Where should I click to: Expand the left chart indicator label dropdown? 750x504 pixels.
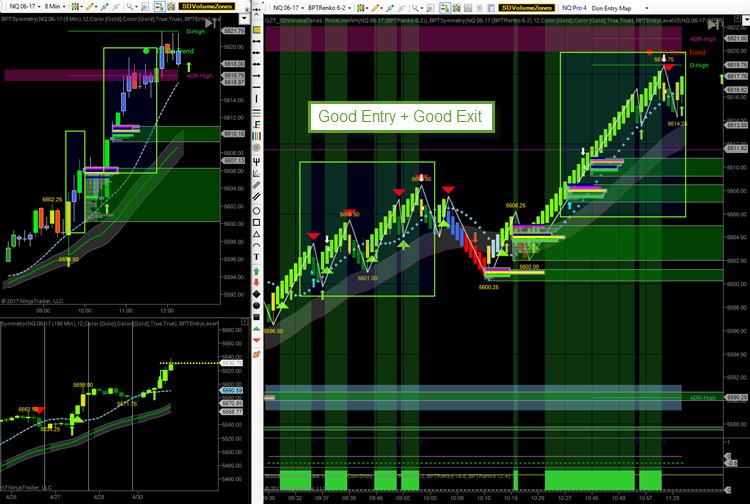(x=244, y=19)
